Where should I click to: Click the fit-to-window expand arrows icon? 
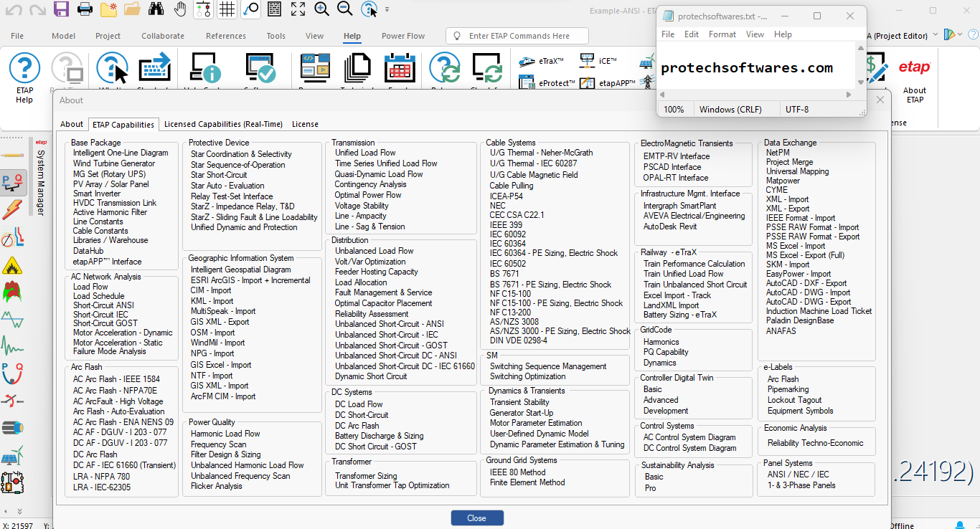(x=298, y=9)
